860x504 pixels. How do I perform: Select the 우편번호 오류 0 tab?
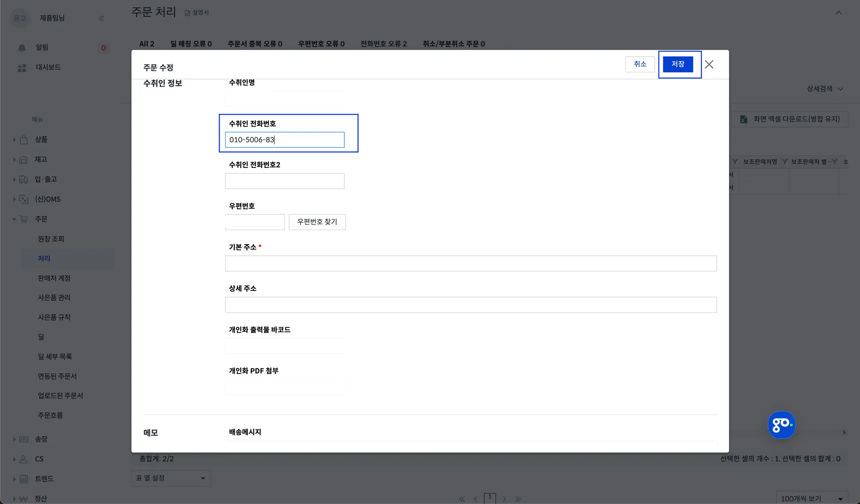click(x=321, y=44)
